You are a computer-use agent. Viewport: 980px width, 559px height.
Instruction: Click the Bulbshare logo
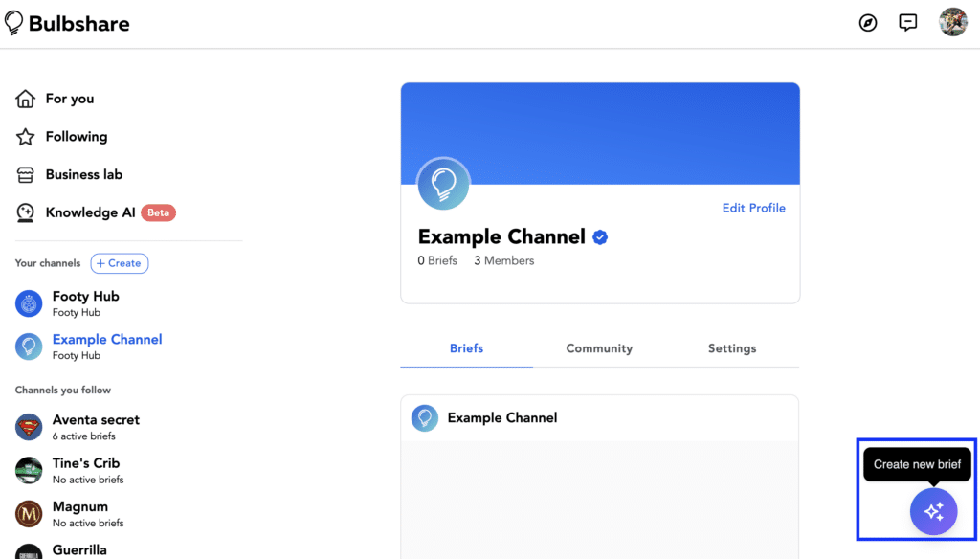67,24
